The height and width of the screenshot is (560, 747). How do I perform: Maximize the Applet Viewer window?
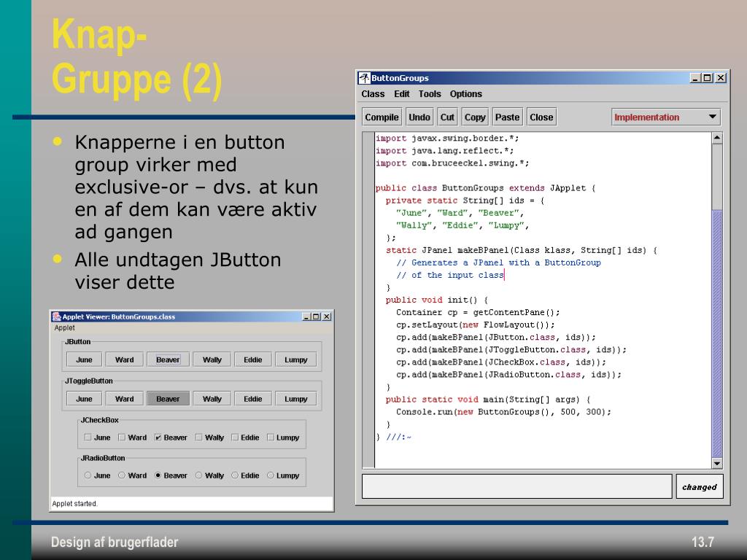tap(316, 316)
